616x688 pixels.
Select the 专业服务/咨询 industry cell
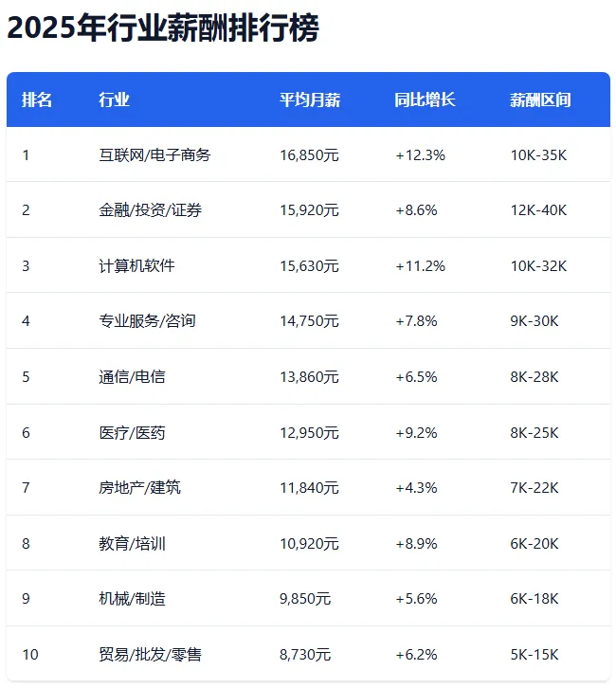(x=147, y=321)
